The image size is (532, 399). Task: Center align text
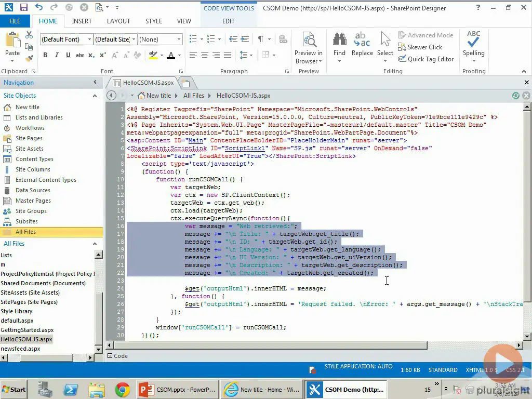(x=205, y=55)
